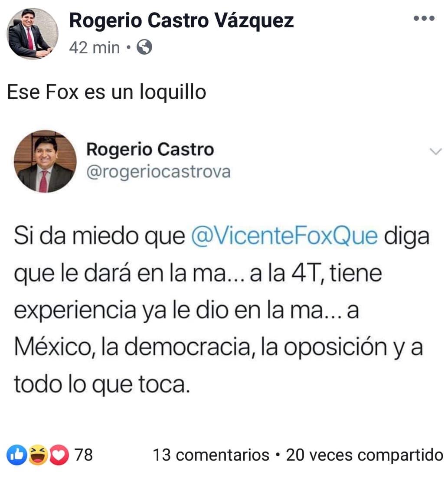
Task: Click the @VicenteFoxQue mention link
Action: (284, 236)
